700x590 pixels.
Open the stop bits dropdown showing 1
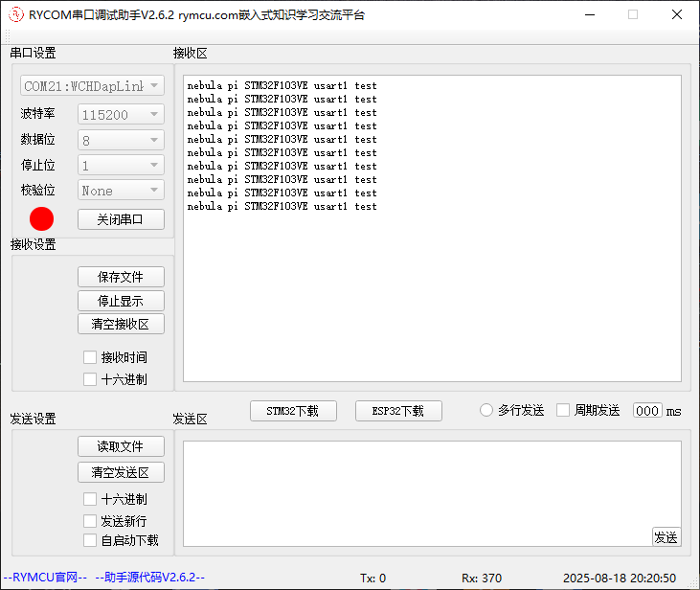click(121, 166)
